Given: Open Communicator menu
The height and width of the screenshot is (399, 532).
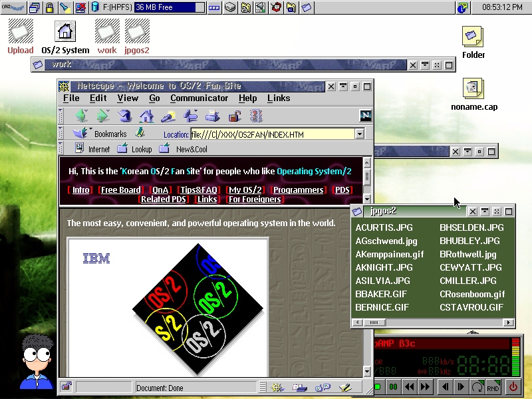Looking at the screenshot, I should (199, 98).
